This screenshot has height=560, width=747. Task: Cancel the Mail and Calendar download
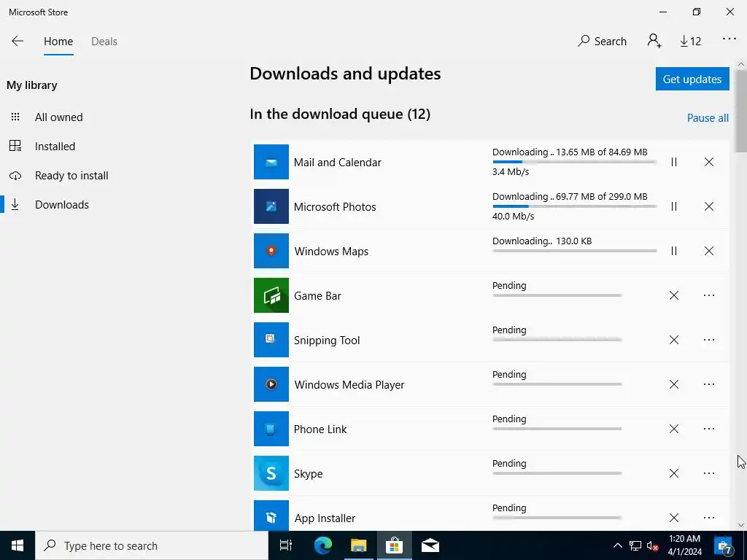point(709,162)
